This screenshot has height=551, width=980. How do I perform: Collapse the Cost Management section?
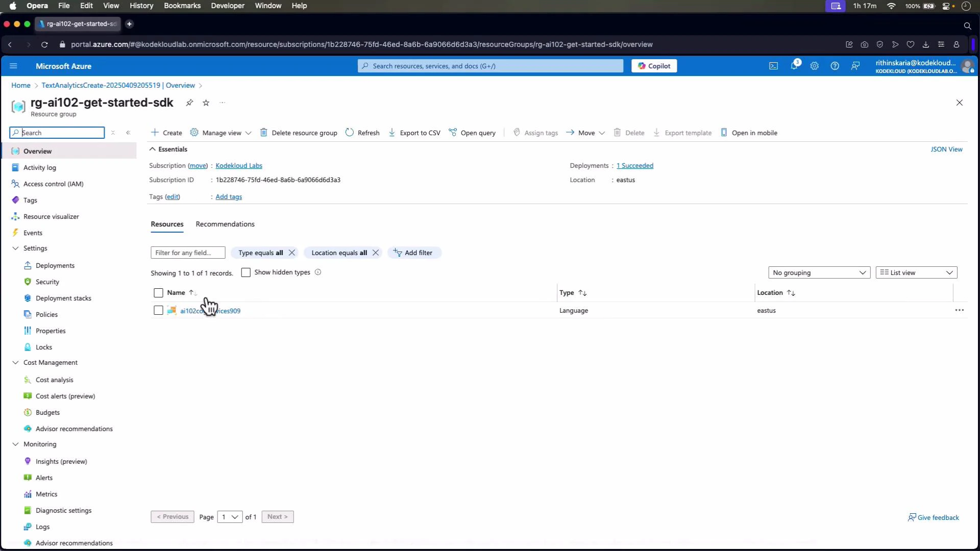point(15,362)
